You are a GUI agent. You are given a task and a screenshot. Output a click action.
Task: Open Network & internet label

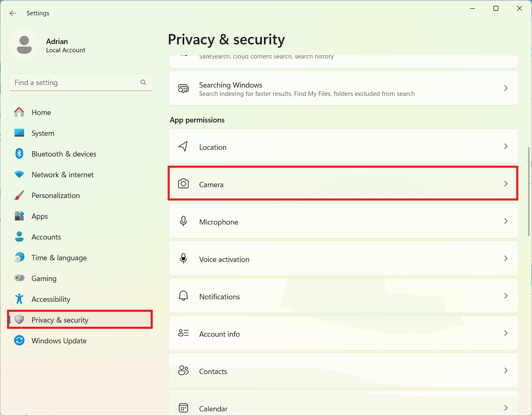pos(63,175)
